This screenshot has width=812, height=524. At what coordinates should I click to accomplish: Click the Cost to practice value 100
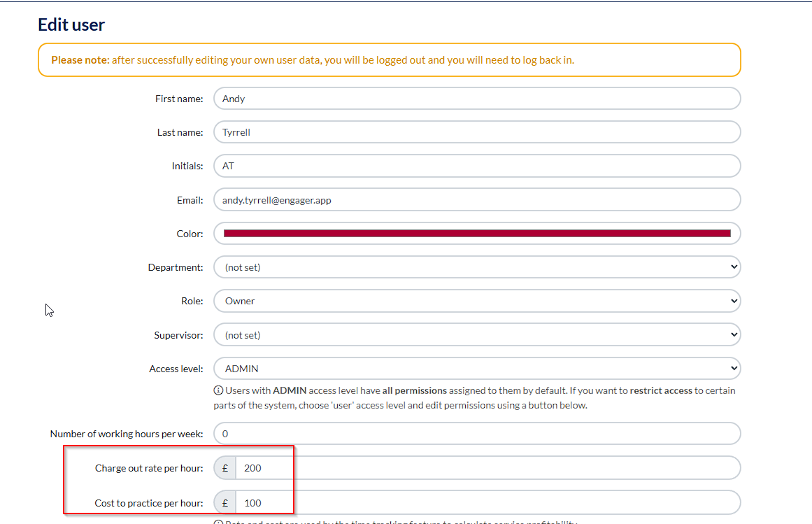487,502
